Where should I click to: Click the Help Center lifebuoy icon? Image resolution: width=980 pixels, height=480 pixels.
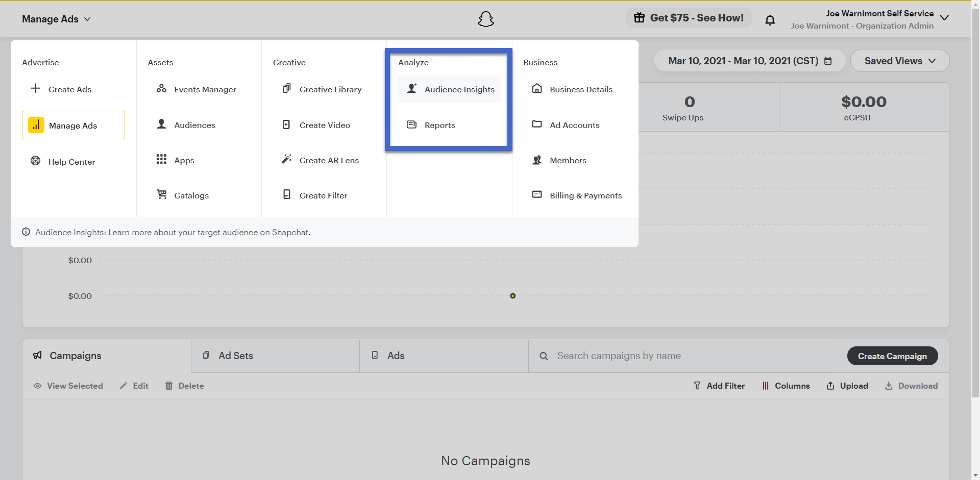tap(36, 161)
